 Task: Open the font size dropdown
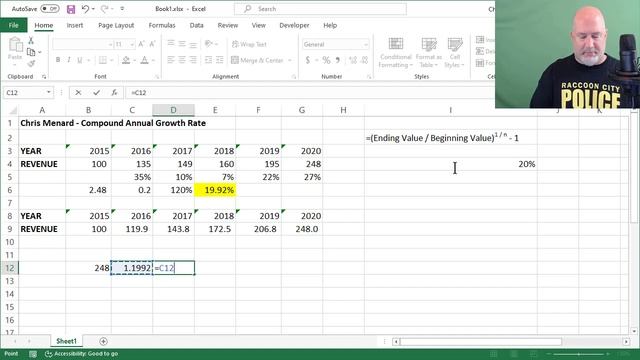coord(132,44)
